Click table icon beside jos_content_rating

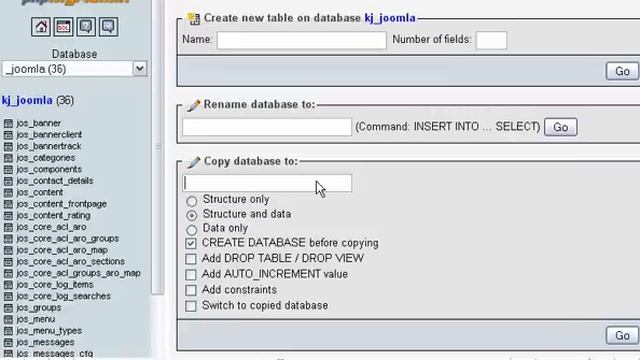click(x=8, y=216)
